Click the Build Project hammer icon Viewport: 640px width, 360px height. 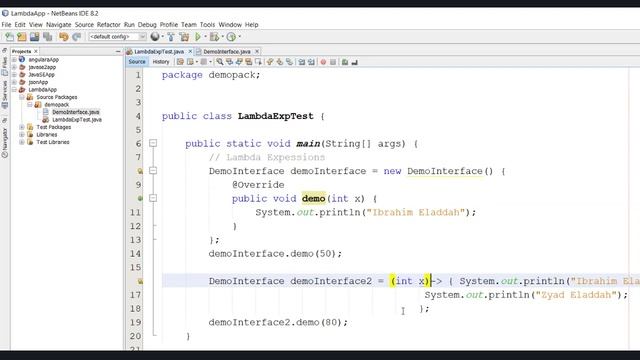(x=171, y=37)
